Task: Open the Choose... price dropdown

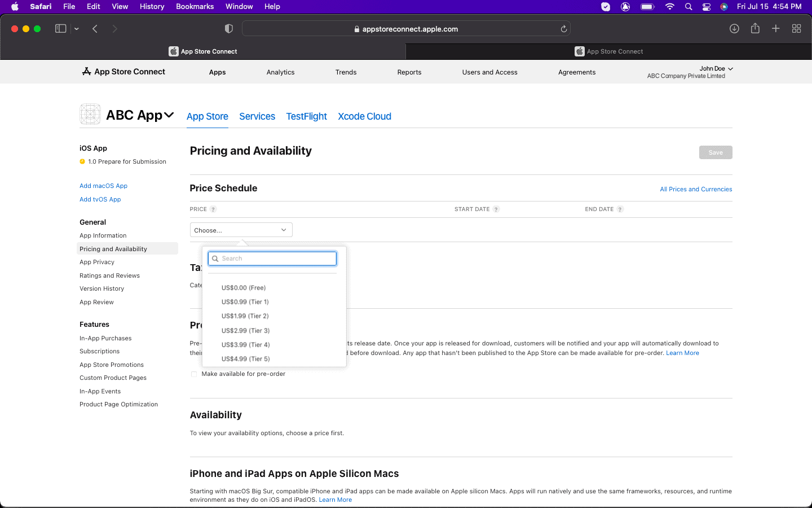Action: point(241,230)
